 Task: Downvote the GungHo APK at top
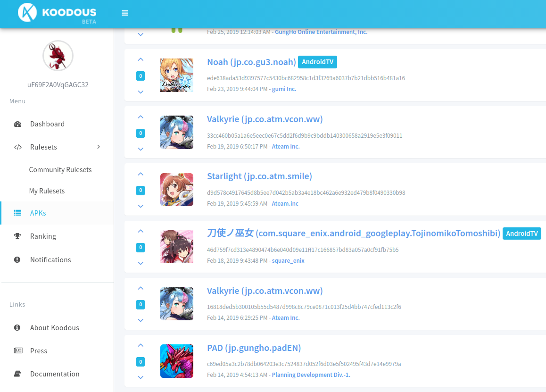[x=141, y=34]
